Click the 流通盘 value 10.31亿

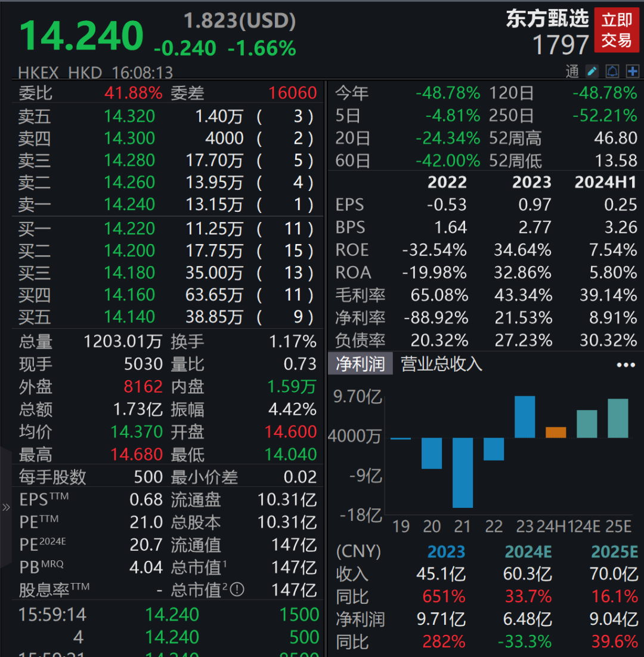[287, 500]
